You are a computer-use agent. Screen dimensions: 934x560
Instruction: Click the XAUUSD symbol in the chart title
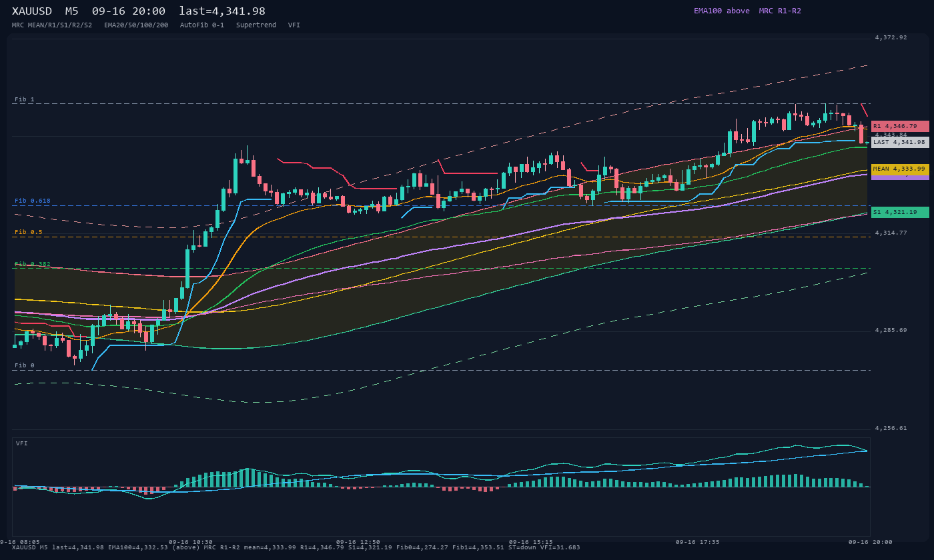pyautogui.click(x=32, y=11)
